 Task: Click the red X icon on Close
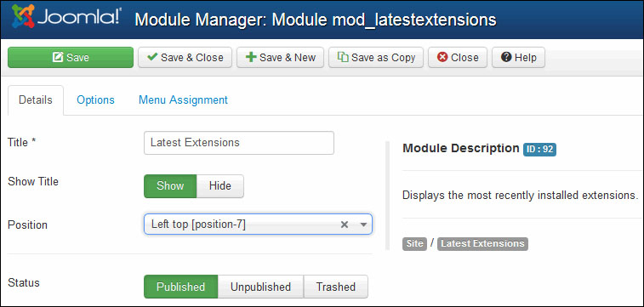tap(442, 57)
